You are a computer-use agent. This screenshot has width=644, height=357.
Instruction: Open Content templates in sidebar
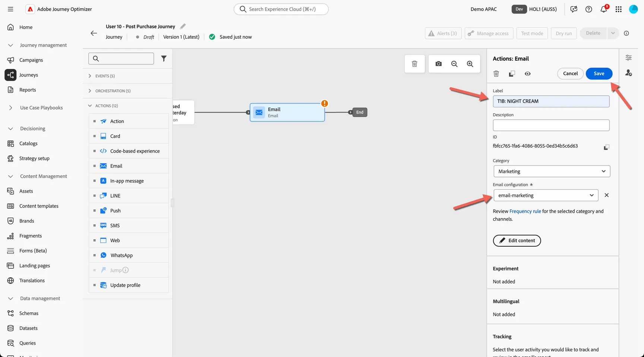click(x=39, y=206)
